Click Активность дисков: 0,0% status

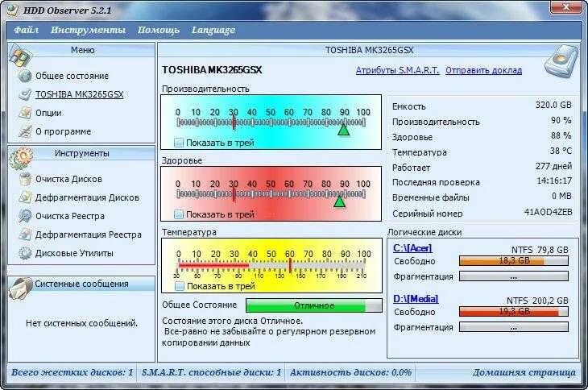350,372
